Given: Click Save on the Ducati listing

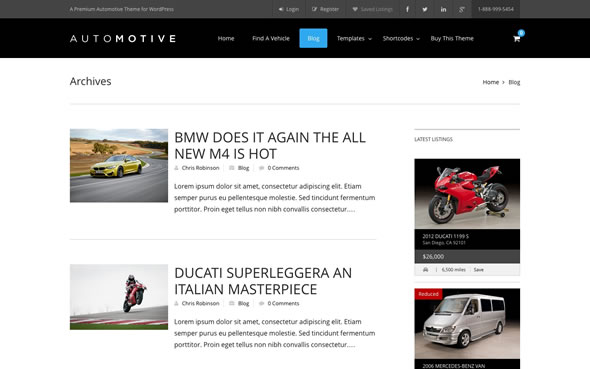Looking at the screenshot, I should pyautogui.click(x=479, y=270).
